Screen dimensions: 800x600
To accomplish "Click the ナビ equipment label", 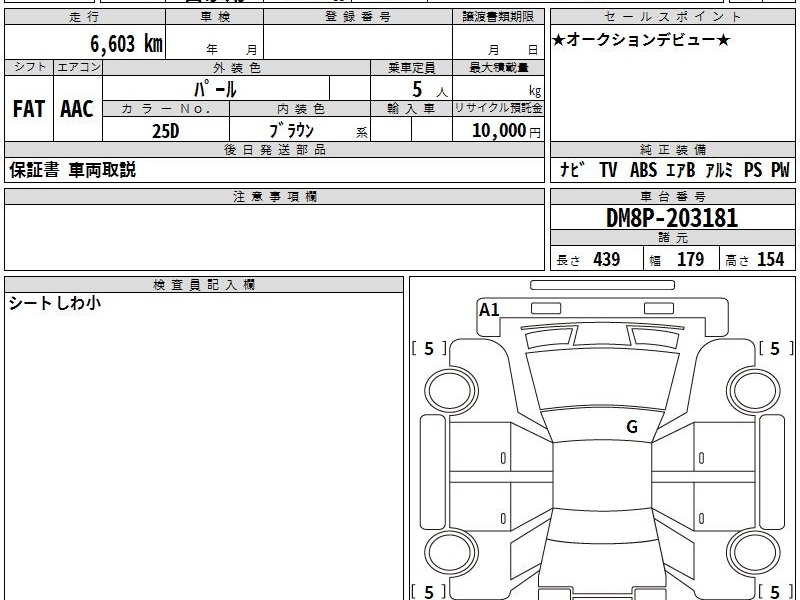I will (572, 169).
